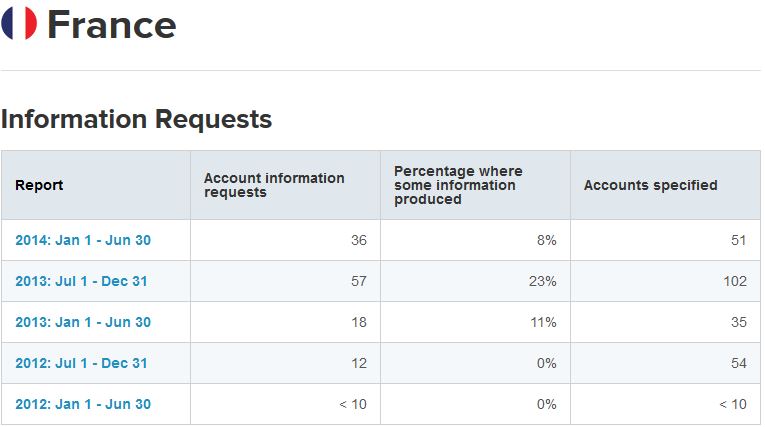This screenshot has height=427, width=765.
Task: Select the 57 account requests cell
Action: [359, 281]
